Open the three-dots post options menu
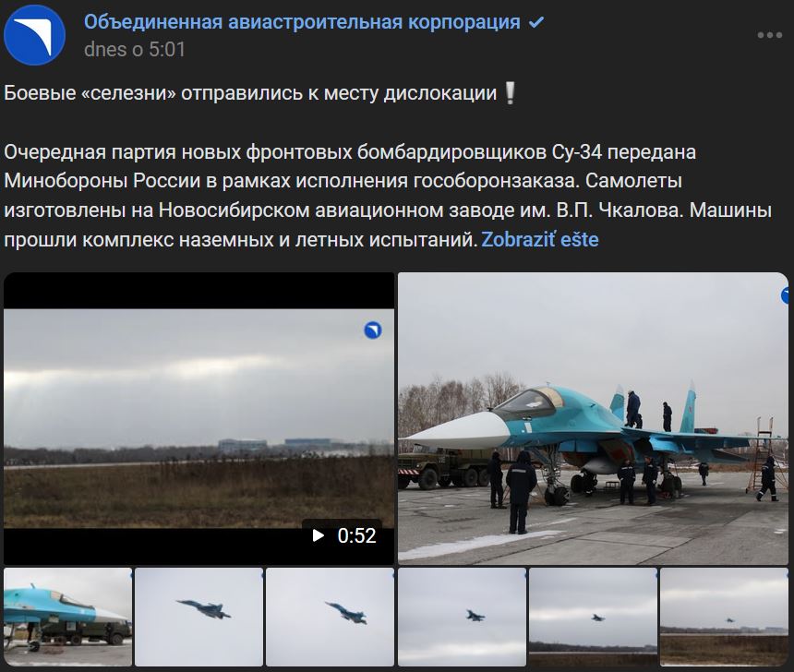Image resolution: width=794 pixels, height=672 pixels. (x=770, y=35)
